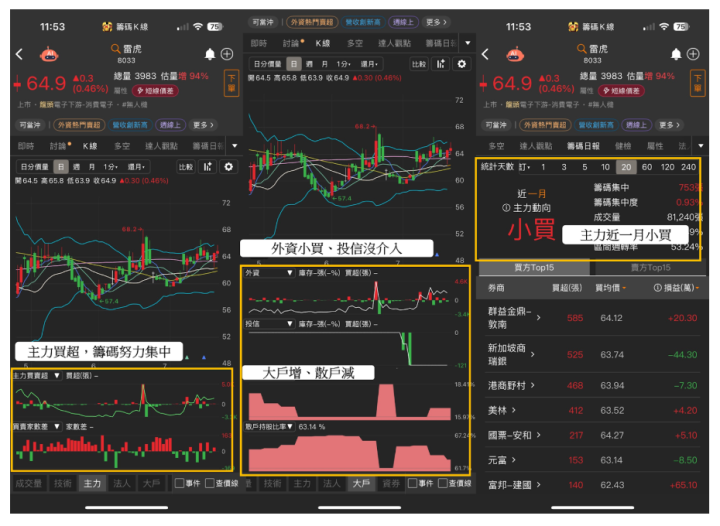Open chart settings gear on middle screen
The image size is (720, 526).
461,64
